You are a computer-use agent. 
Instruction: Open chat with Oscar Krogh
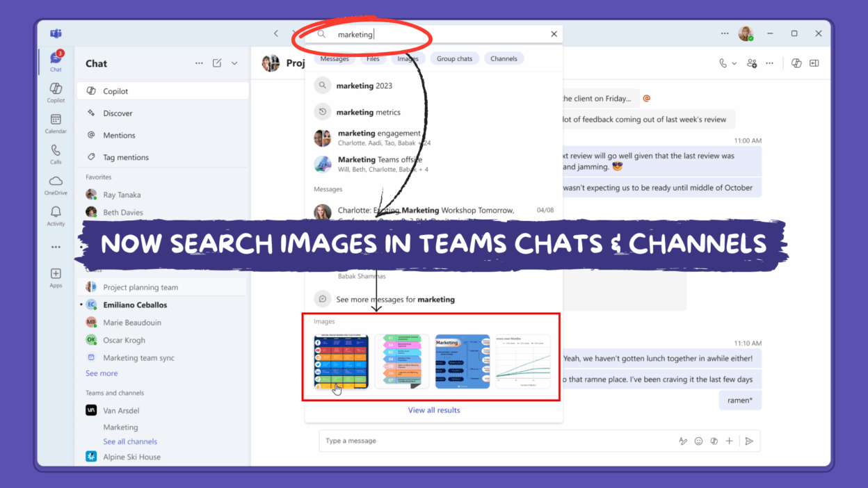tap(162, 340)
